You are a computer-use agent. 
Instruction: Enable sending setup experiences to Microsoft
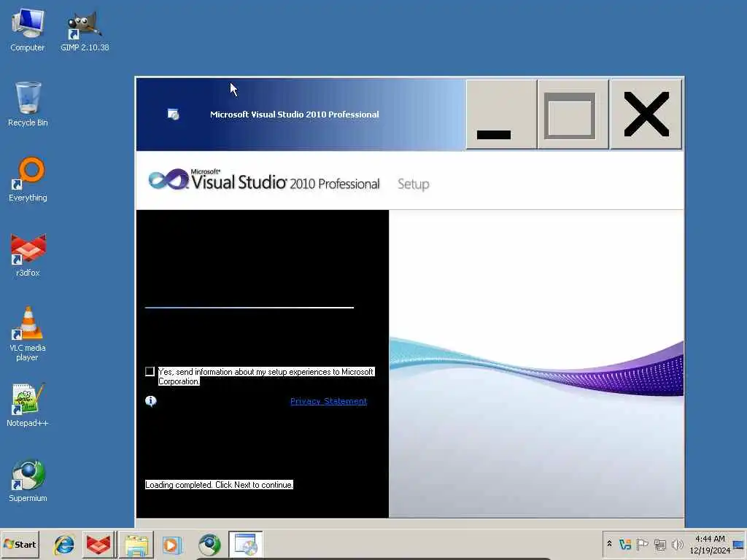[150, 371]
